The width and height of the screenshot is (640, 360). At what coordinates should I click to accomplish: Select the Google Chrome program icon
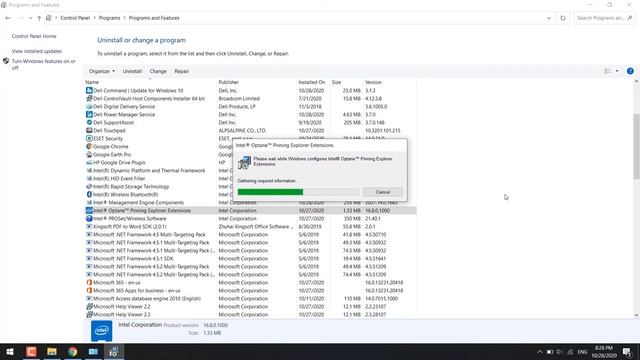point(89,146)
